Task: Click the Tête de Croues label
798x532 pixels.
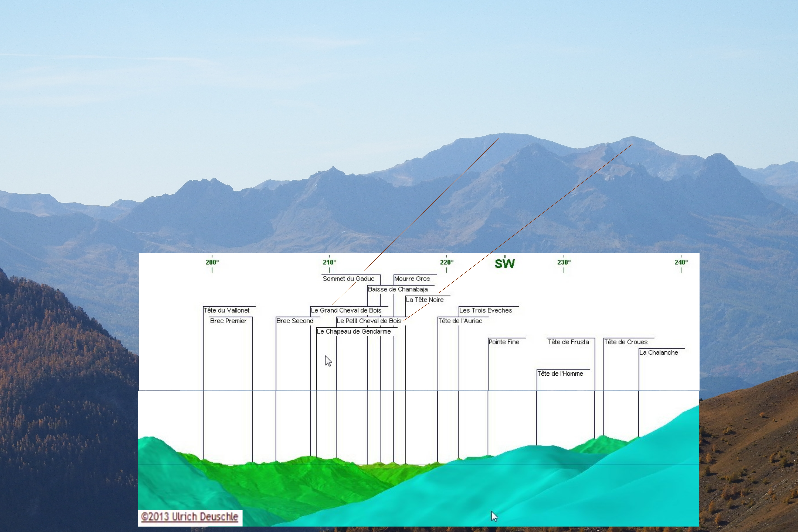Action: point(626,342)
